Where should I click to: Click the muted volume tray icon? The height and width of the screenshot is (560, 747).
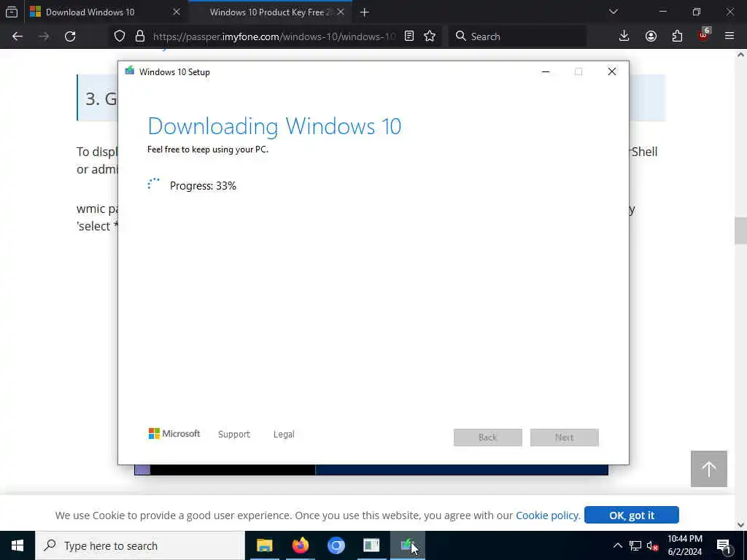653,545
